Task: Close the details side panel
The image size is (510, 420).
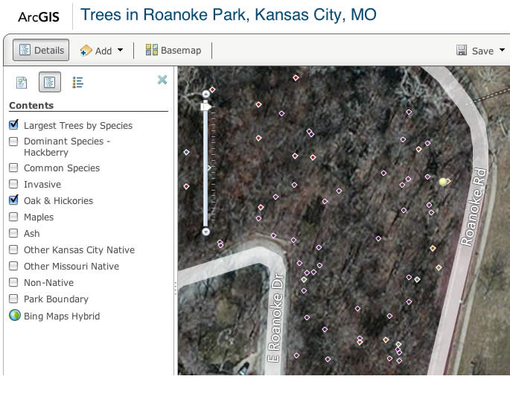Action: point(162,80)
